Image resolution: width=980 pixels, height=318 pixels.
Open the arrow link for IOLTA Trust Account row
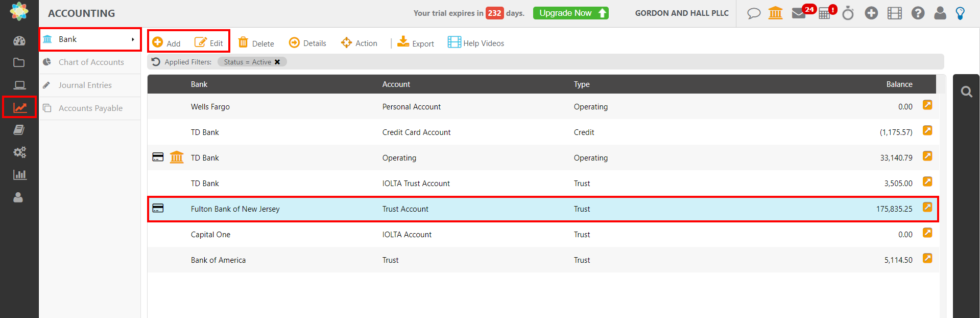tap(927, 181)
